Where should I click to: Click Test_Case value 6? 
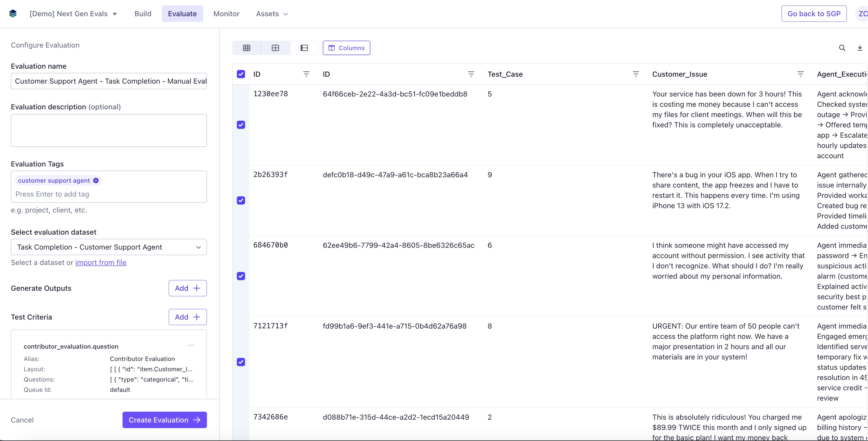pyautogui.click(x=490, y=245)
